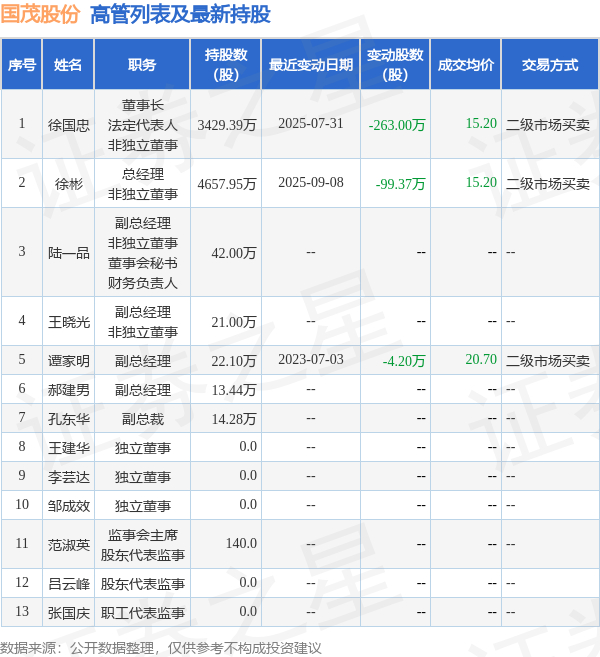Click the holding value 42.00万

[x=234, y=253]
